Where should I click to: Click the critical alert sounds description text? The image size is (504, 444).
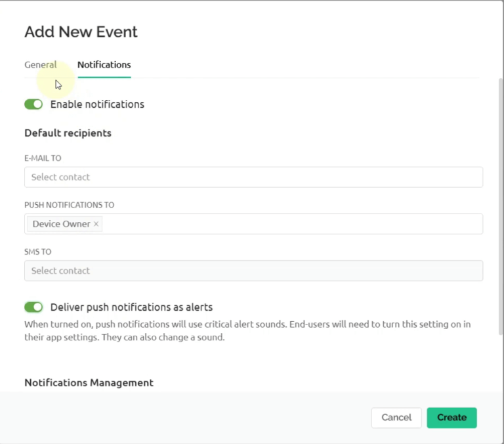tap(247, 331)
